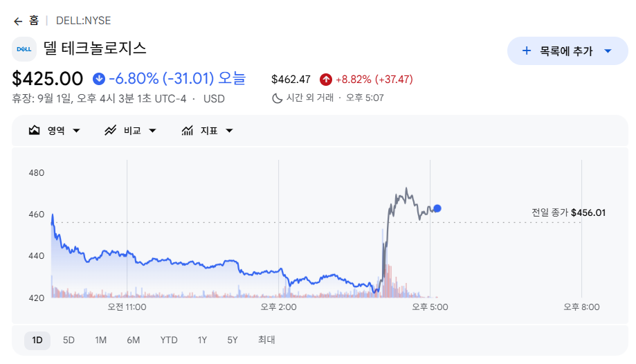
Task: Click the red up-arrow after-hours icon
Action: [x=326, y=80]
